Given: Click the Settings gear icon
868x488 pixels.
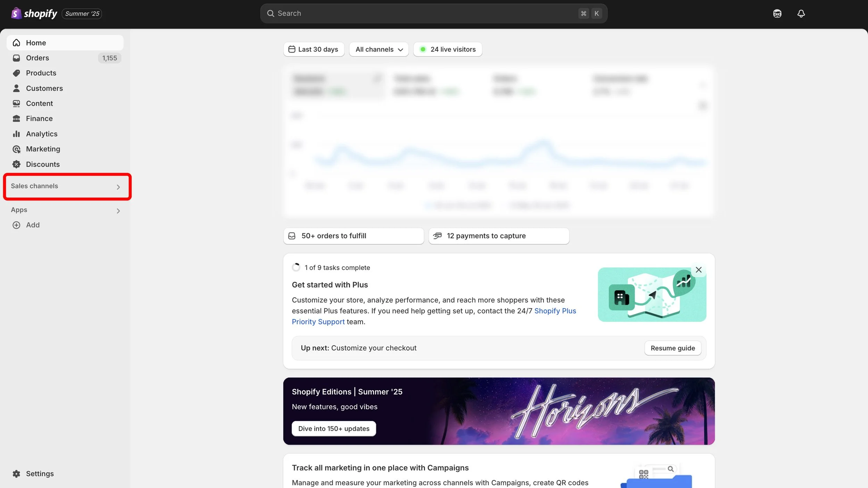Looking at the screenshot, I should pyautogui.click(x=16, y=474).
